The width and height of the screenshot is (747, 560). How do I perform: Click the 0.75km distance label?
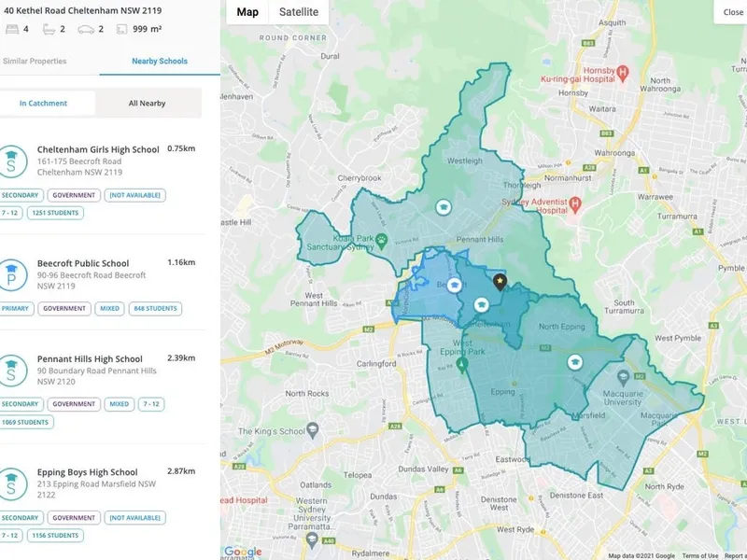tap(181, 148)
